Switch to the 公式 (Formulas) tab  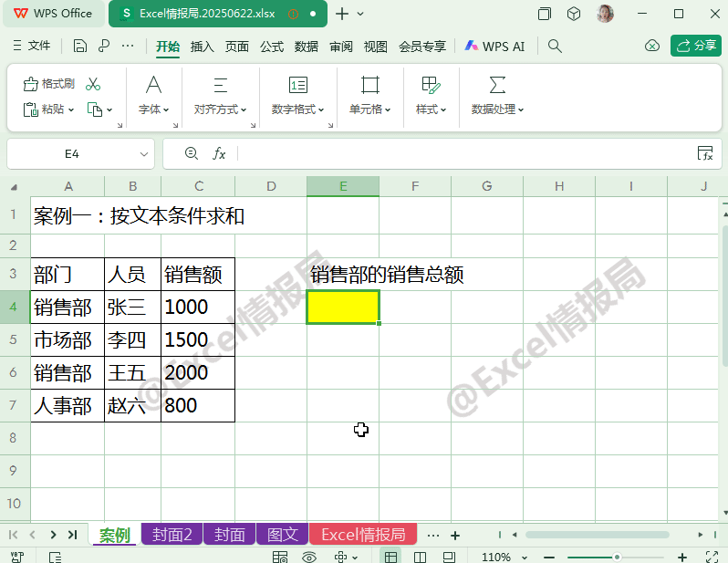click(x=272, y=47)
